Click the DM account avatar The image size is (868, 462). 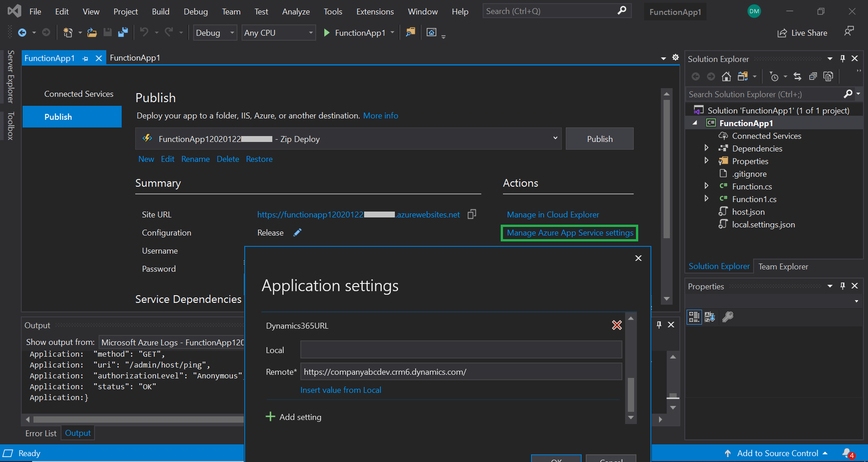[754, 11]
